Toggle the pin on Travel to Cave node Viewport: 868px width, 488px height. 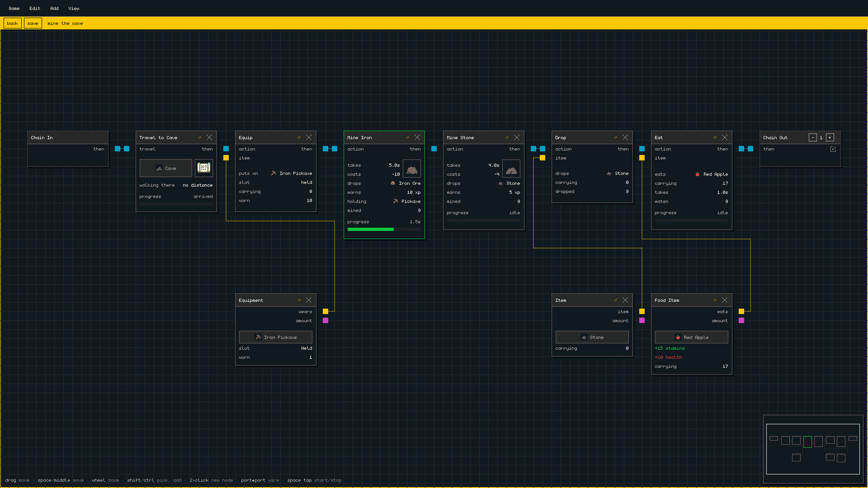[x=199, y=137]
